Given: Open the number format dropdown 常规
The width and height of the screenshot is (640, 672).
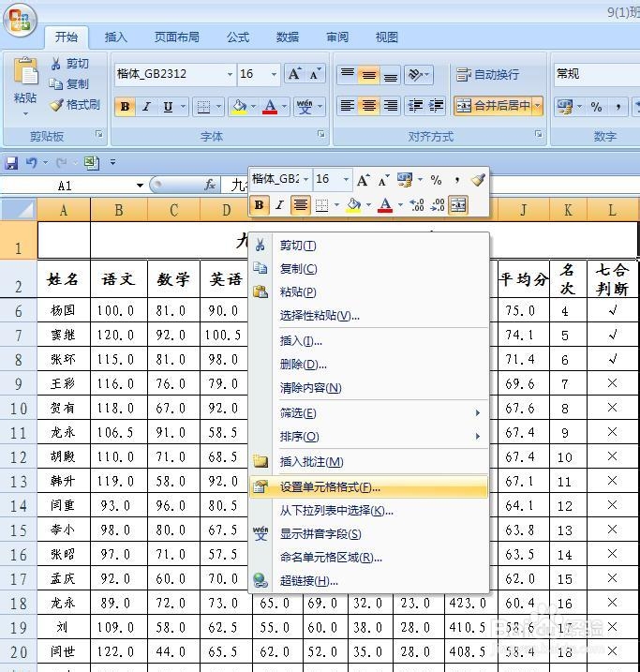Looking at the screenshot, I should (596, 74).
